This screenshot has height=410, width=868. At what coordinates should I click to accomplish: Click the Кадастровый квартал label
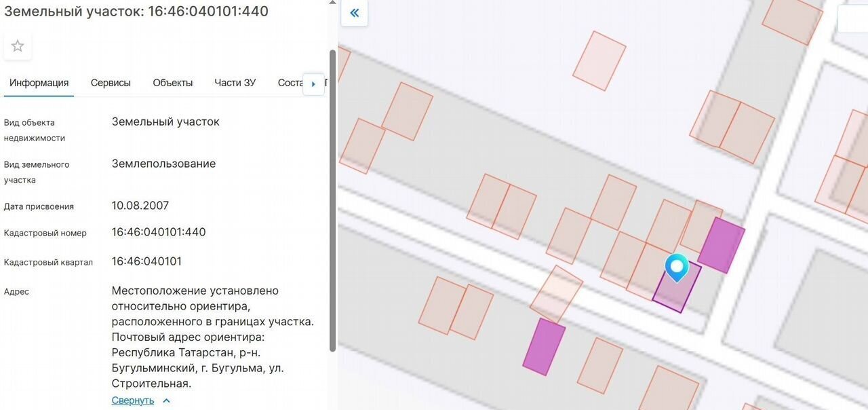[48, 263]
